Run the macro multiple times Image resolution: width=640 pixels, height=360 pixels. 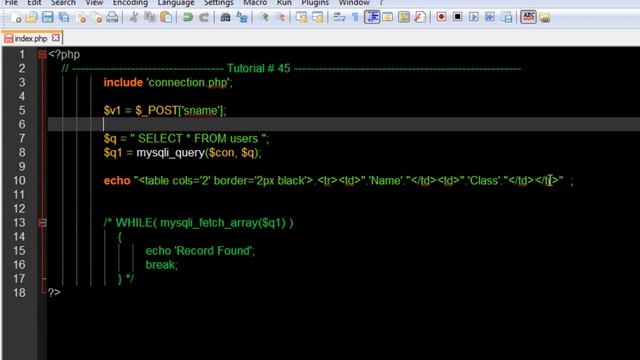pyautogui.click(x=490, y=18)
